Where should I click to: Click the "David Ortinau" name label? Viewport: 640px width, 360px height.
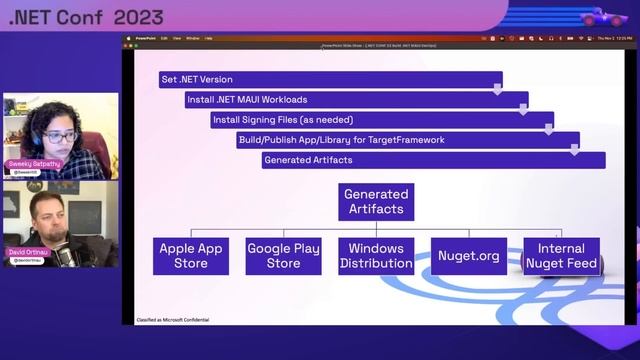coord(28,252)
